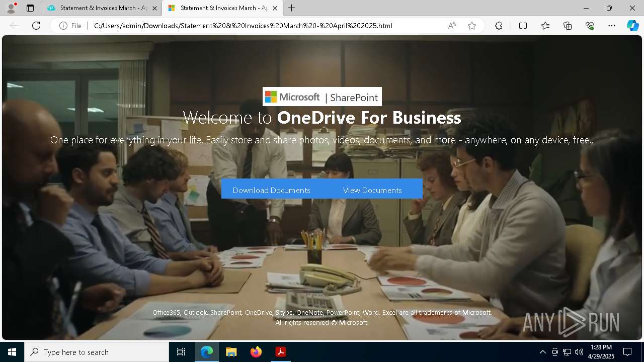Screen dimensions: 644x362
Task: Open Settings and more menu
Action: [612, 26]
